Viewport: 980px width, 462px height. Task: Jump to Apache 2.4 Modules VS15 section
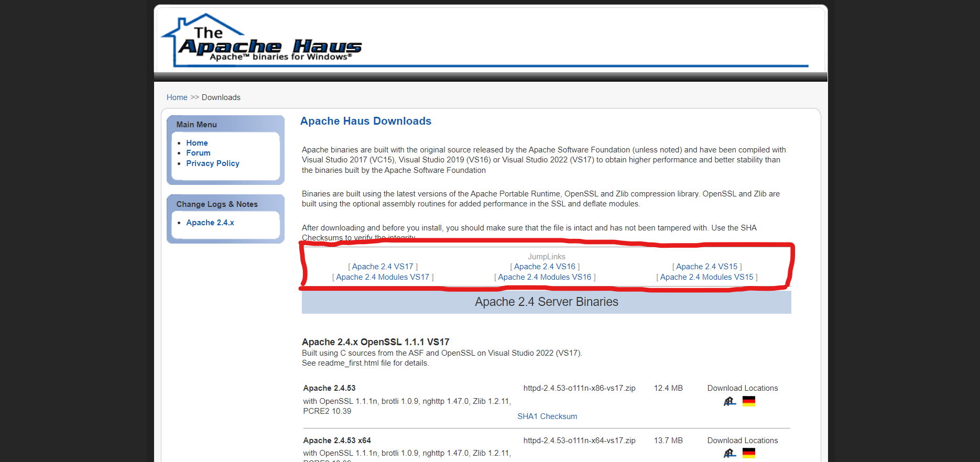coord(706,277)
